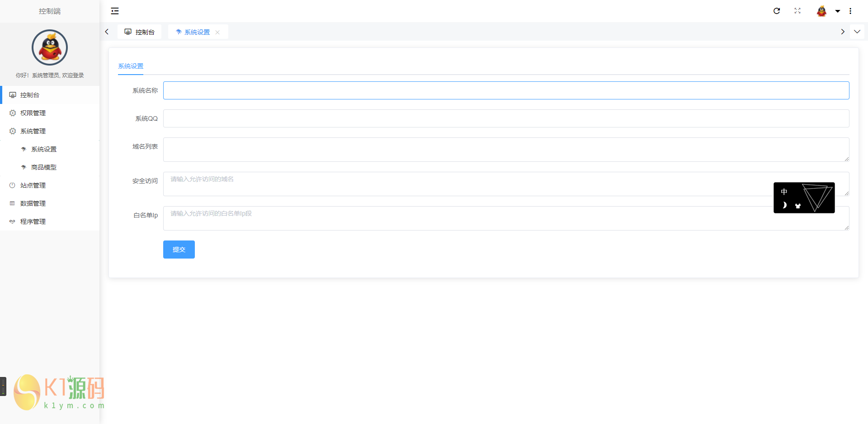Expand the tab options chevron dropdown
The width and height of the screenshot is (868, 424).
tap(857, 32)
